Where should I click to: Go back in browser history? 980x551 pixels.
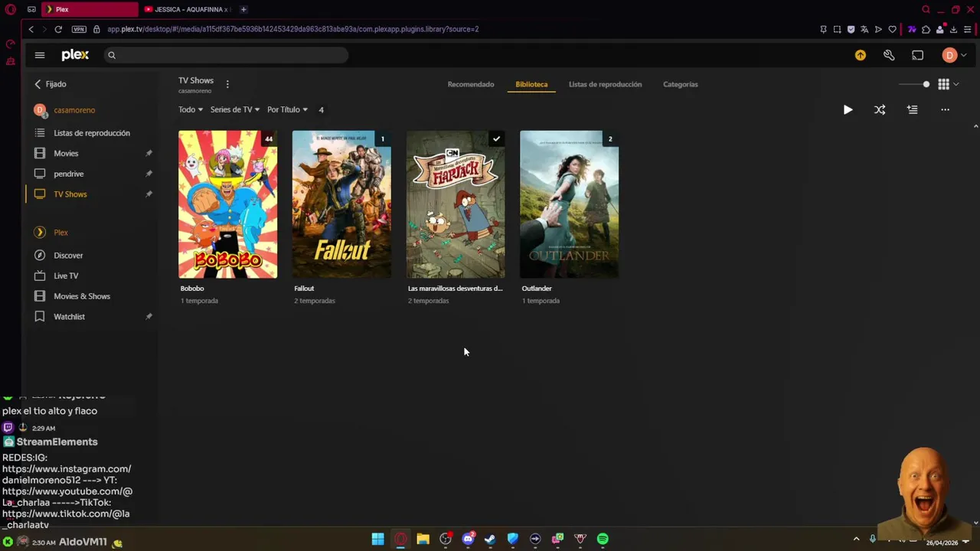pos(31,29)
